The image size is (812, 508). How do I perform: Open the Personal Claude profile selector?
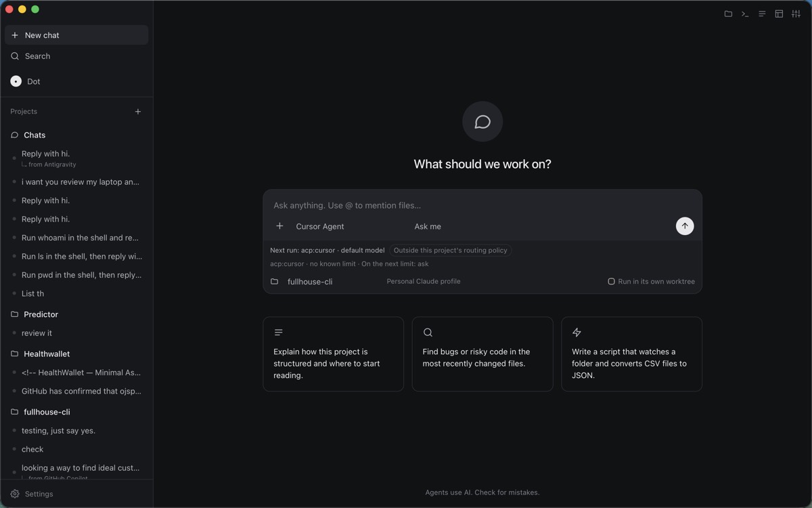point(424,281)
